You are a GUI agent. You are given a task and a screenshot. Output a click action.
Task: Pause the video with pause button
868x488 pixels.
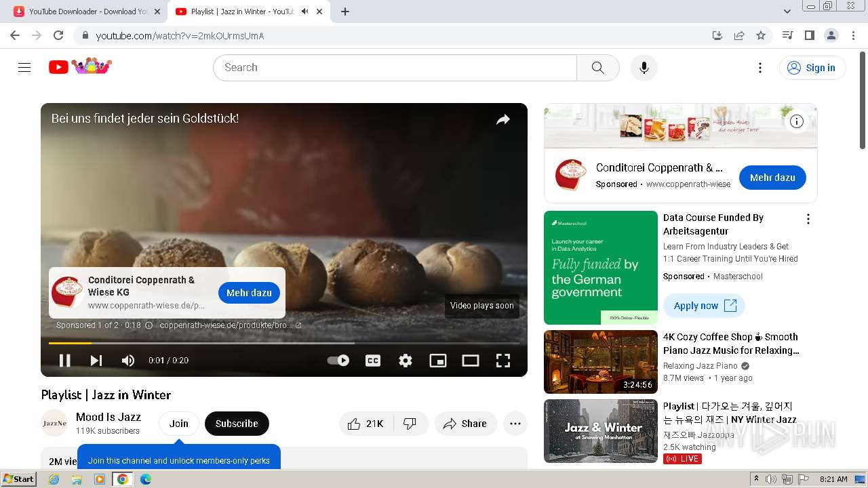tap(64, 361)
